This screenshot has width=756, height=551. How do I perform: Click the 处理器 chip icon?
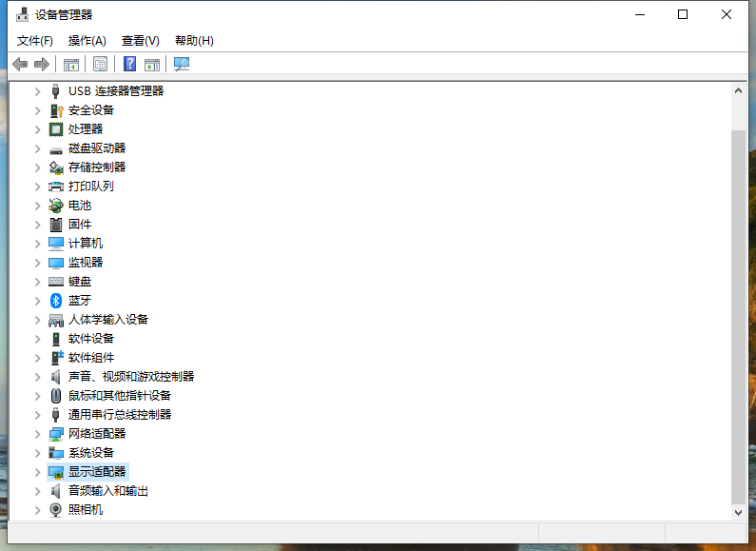tap(56, 129)
